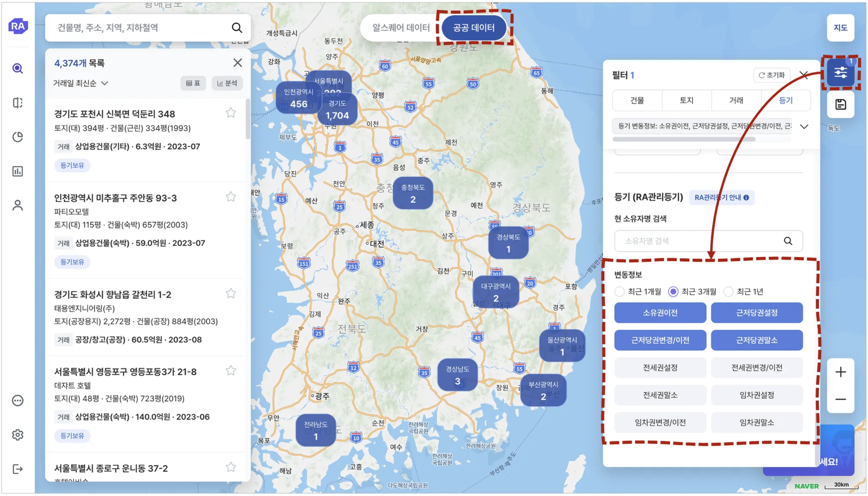Favorite the 포천시 신북면 덕둔리 348 listing star

pos(231,113)
